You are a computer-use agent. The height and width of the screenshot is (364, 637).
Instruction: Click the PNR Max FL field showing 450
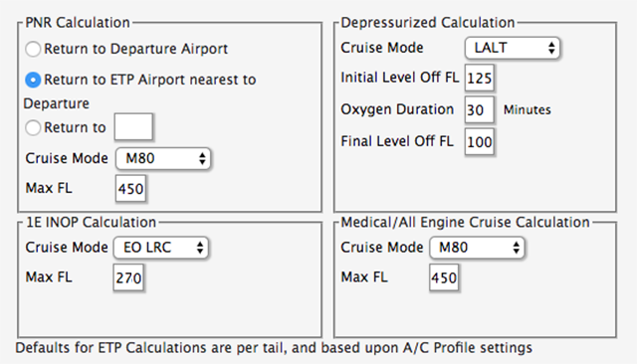click(x=130, y=188)
